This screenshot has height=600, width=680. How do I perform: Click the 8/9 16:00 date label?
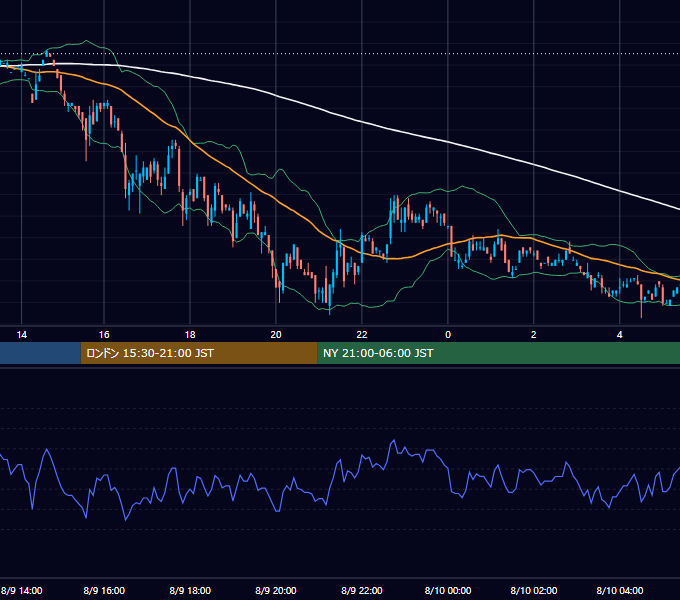pos(104,590)
